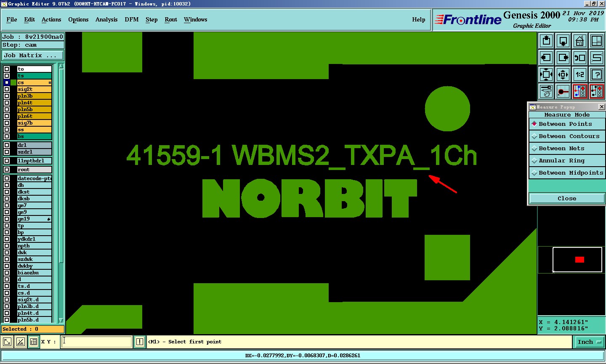This screenshot has width=606, height=364.
Task: Toggle the checkbox for layer sig2t
Action: (x=7, y=89)
